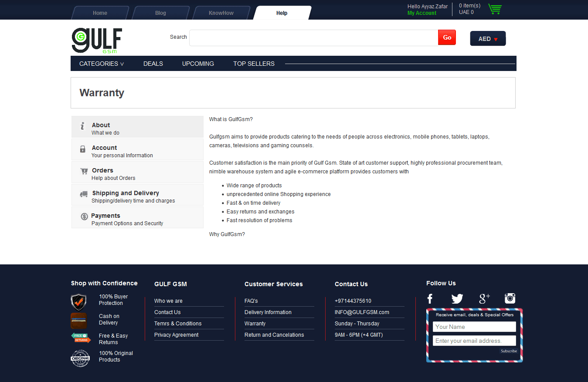The image size is (588, 382).
Task: Select the About sidebar title
Action: 101,125
